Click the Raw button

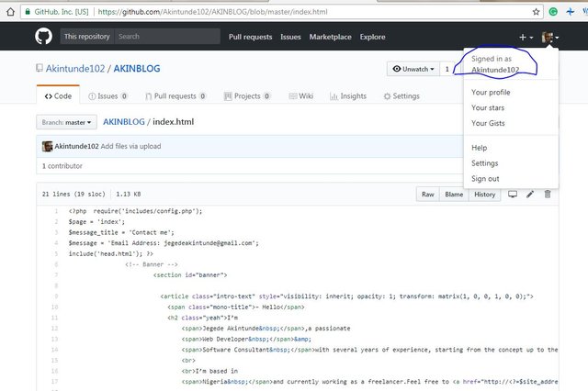click(x=428, y=195)
